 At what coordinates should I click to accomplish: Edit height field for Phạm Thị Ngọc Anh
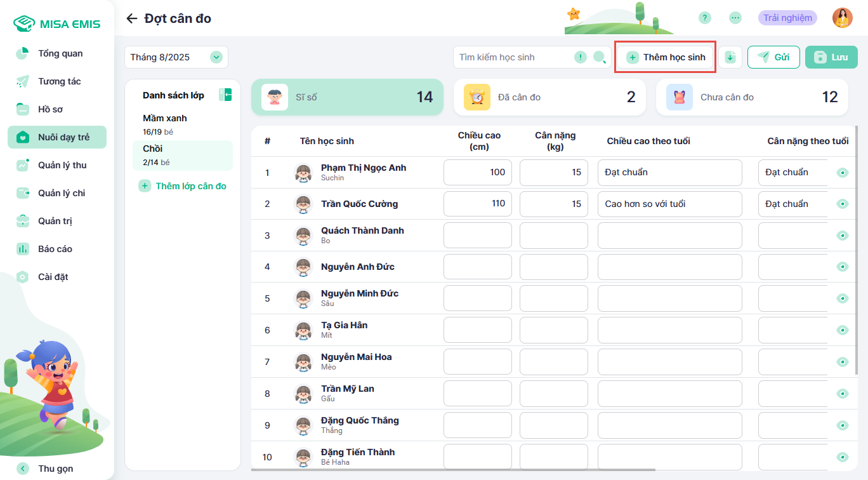coord(478,172)
